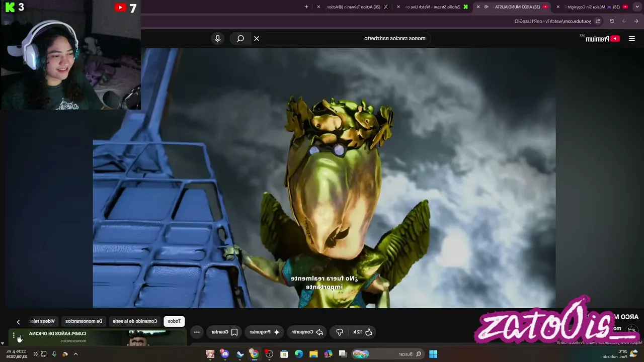Open the YouTube hamburger guide menu
Screen dimensions: 644x362
coord(631,39)
